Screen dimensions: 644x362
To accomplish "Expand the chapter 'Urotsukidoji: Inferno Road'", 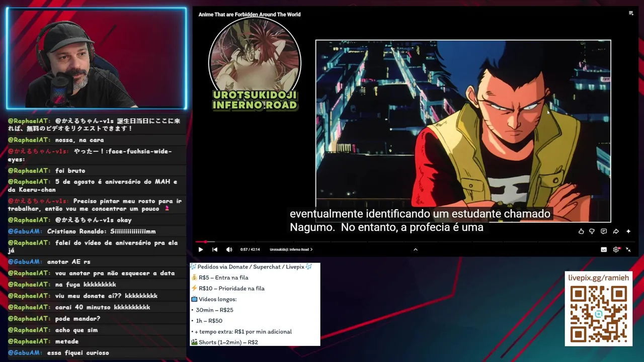I will (x=291, y=249).
